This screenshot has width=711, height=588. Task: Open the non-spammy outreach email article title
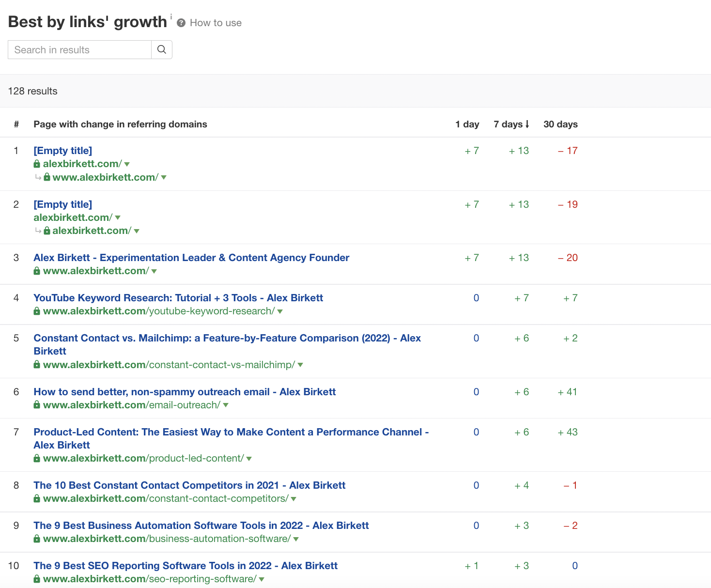coord(185,392)
